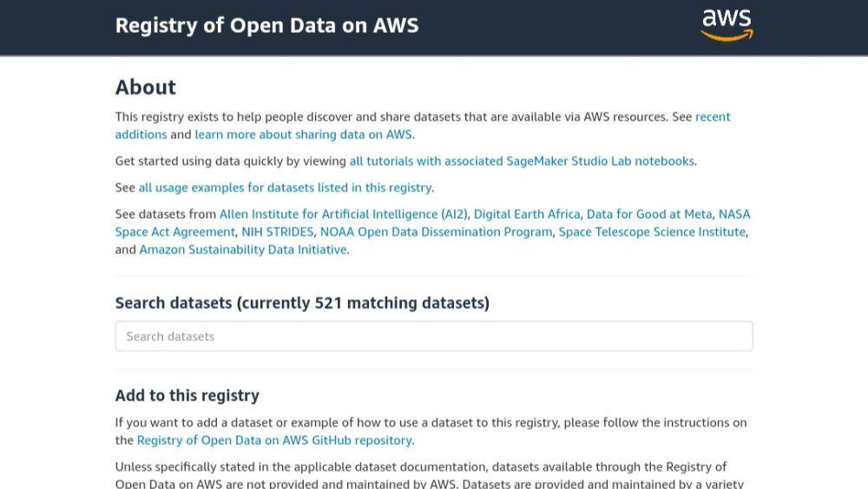Open Registry of Open Data on AWS GitHub repository
Screen dimensions: 868x489
pos(274,440)
